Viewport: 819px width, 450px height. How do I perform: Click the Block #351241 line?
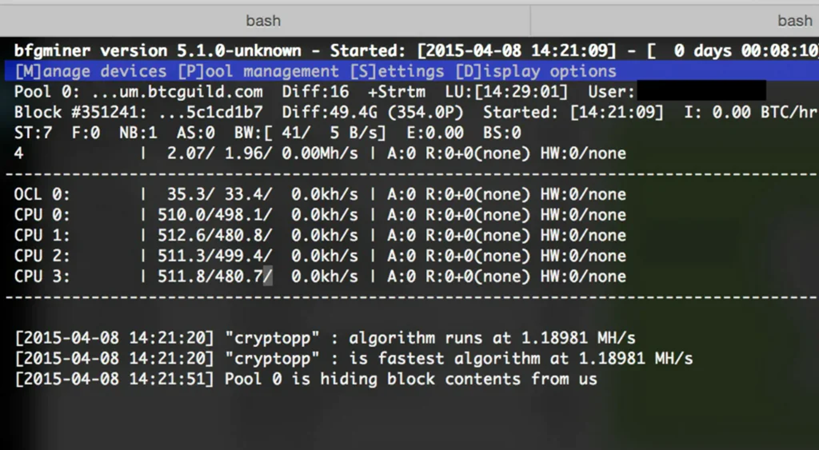[x=416, y=112]
